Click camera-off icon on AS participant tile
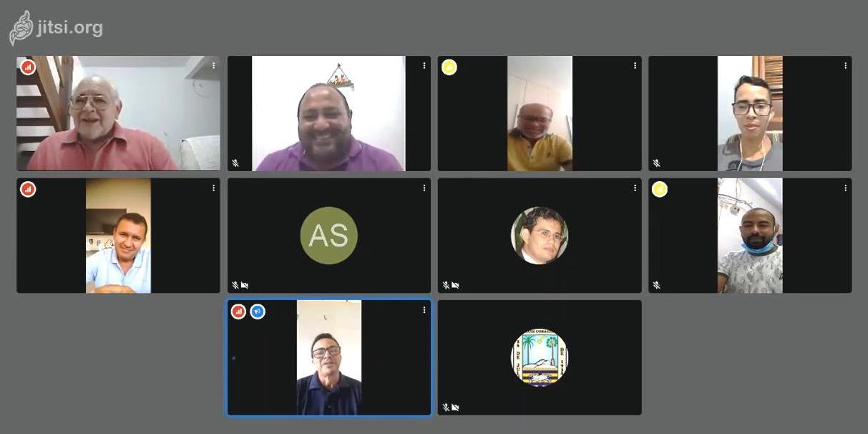 click(245, 285)
